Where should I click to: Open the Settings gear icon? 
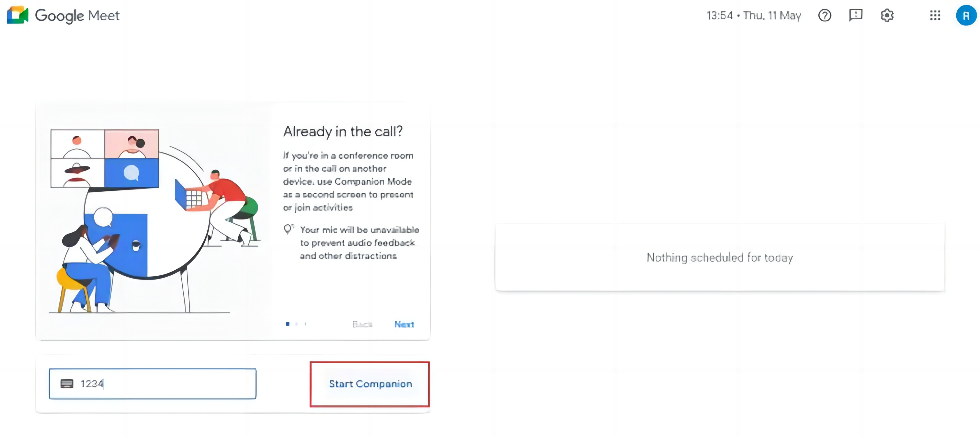887,16
